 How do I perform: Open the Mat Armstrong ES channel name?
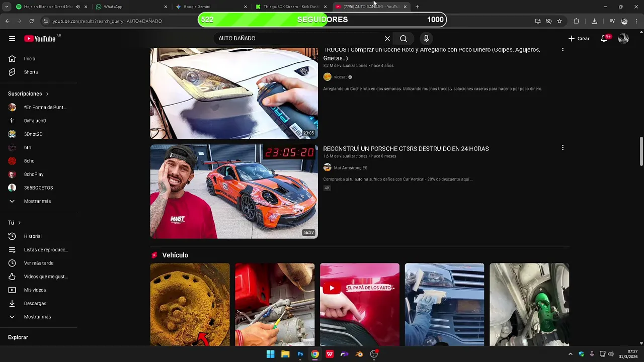(x=351, y=168)
